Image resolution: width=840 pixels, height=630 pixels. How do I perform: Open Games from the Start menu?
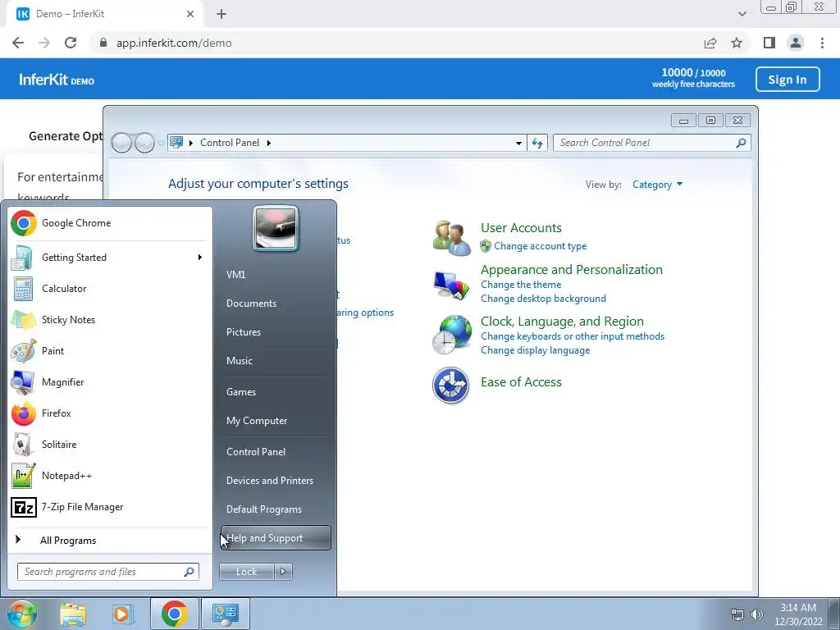click(276, 392)
